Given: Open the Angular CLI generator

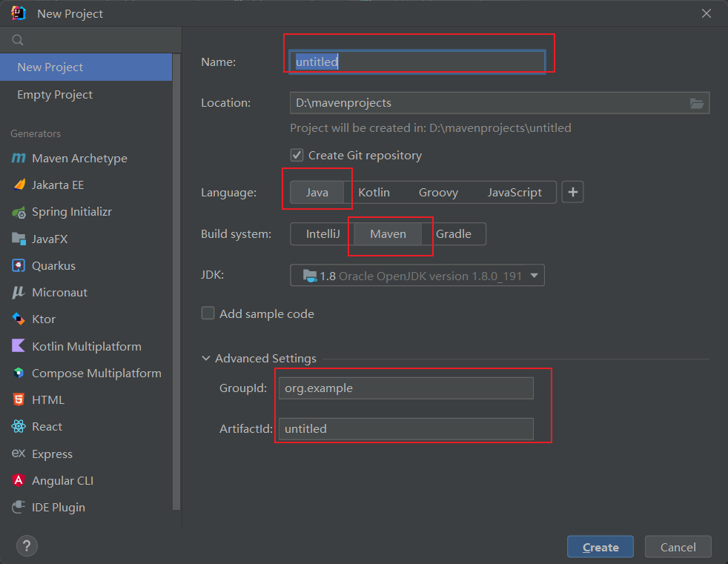Looking at the screenshot, I should tap(62, 480).
